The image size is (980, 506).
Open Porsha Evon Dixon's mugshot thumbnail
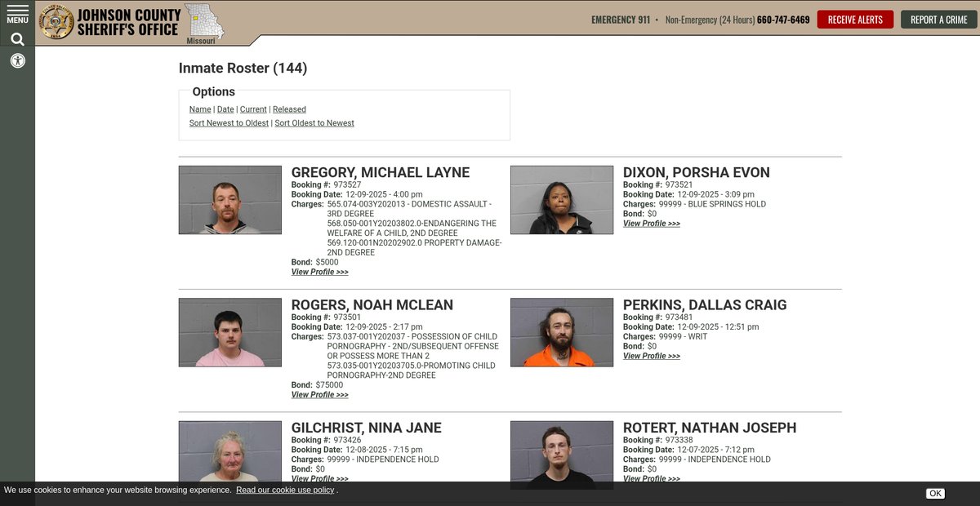coord(562,200)
